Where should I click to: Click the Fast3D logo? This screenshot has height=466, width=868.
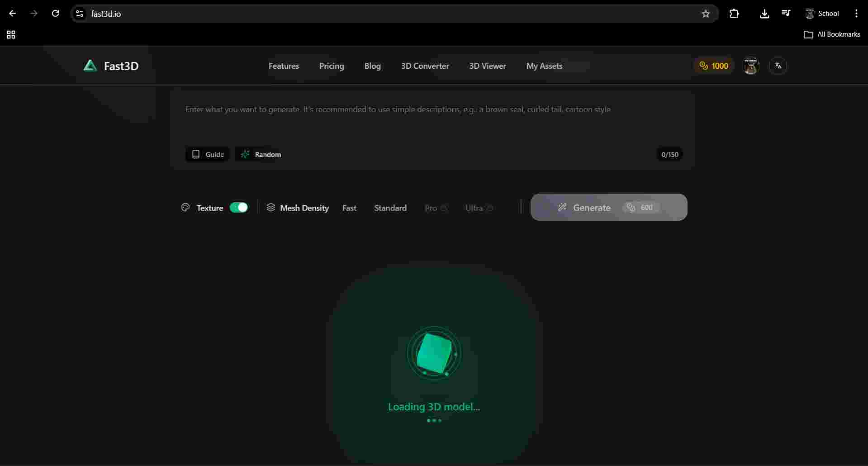click(x=90, y=66)
